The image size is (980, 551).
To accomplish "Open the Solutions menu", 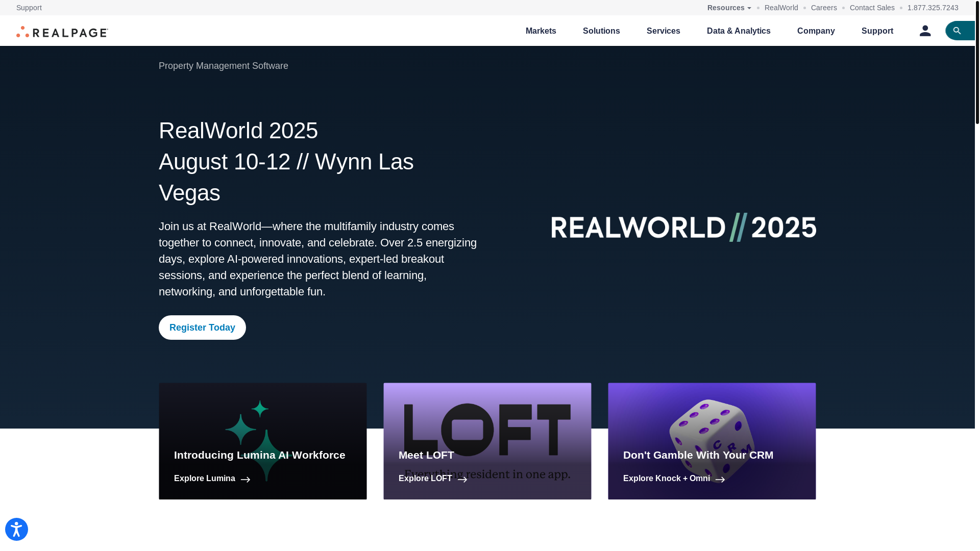I will click(601, 31).
